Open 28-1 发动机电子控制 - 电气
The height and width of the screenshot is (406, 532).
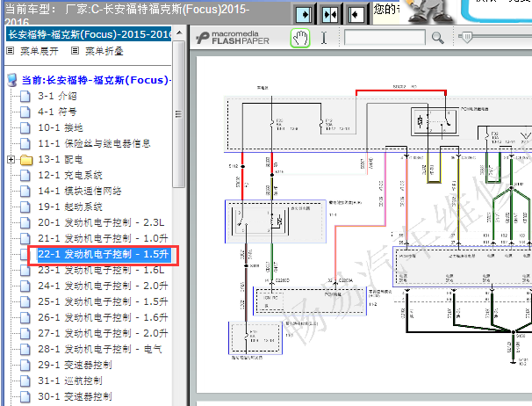(100, 349)
